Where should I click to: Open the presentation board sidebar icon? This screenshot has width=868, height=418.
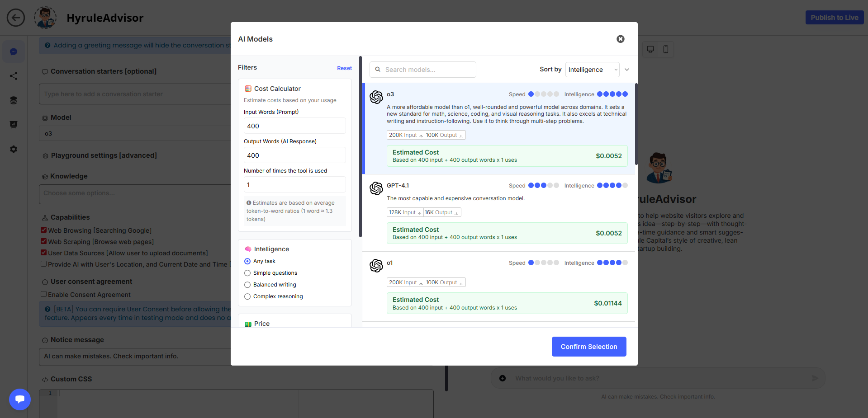[14, 125]
